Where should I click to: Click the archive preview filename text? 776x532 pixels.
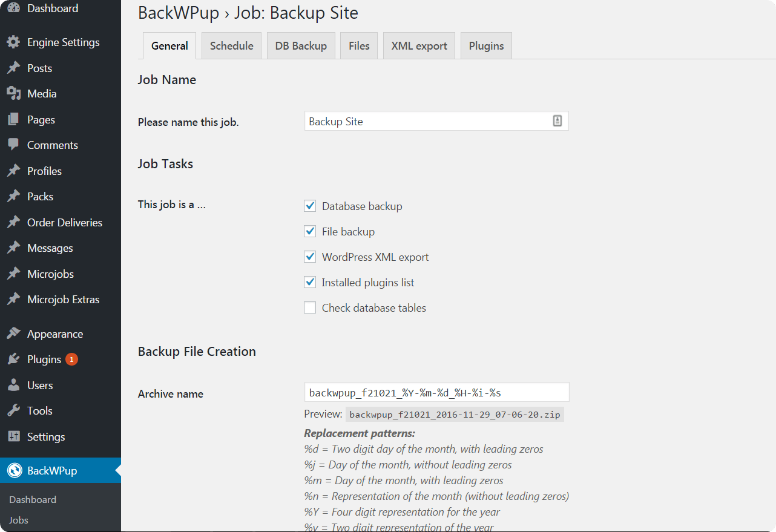[x=455, y=415]
